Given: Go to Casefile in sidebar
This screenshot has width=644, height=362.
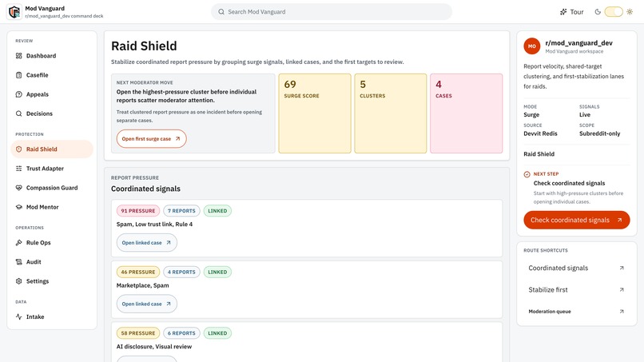Looking at the screenshot, I should pyautogui.click(x=52, y=75).
